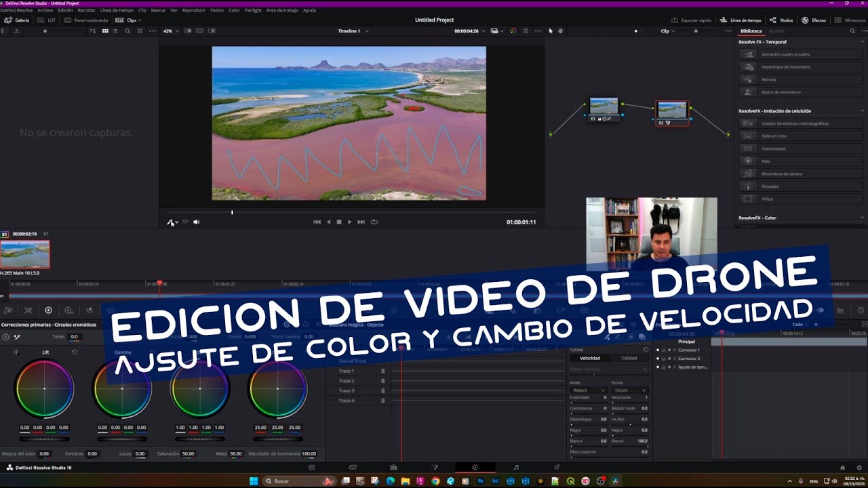868x488 pixels.
Task: Toggle the Ajuste de tam... track dot
Action: [657, 367]
